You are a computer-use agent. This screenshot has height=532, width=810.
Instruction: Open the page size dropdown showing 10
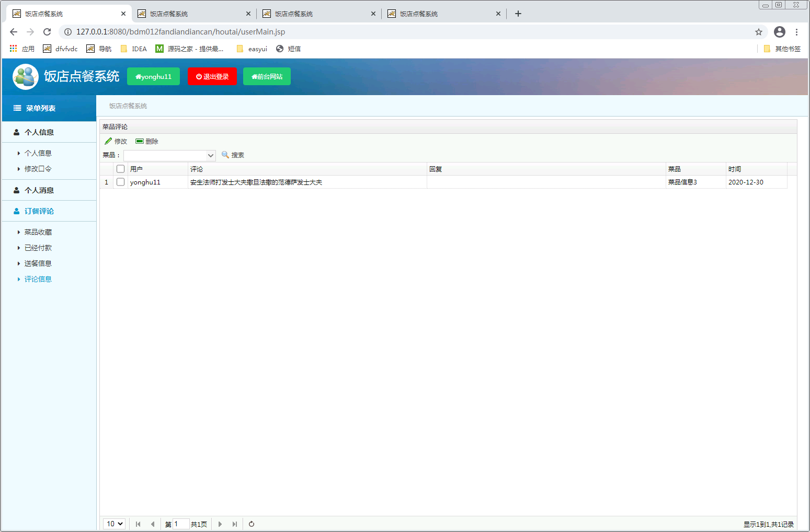coord(114,524)
